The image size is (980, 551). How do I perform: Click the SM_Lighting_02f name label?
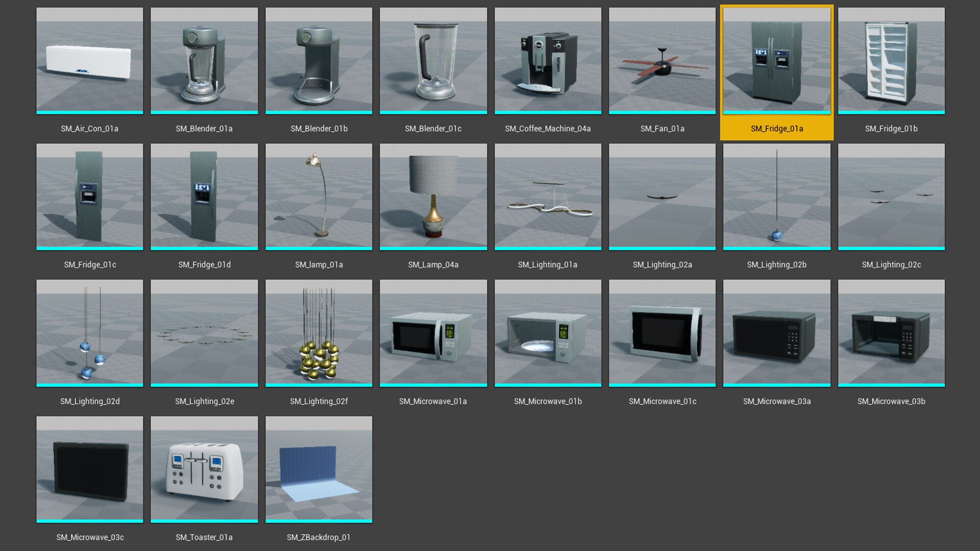click(x=319, y=401)
